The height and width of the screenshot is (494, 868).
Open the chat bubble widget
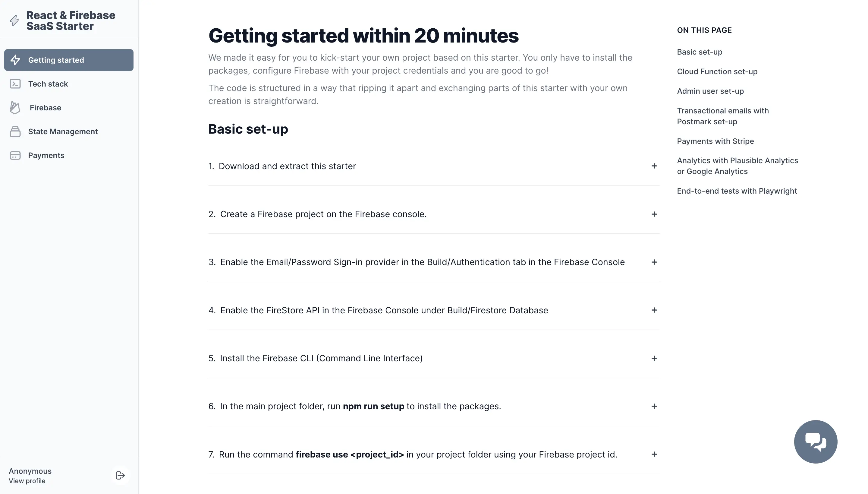(x=816, y=442)
